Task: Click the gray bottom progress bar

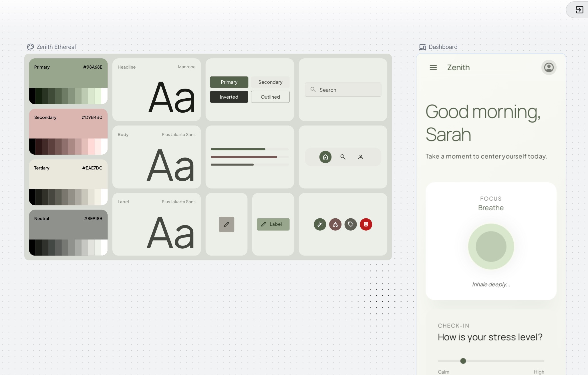Action: (232, 165)
